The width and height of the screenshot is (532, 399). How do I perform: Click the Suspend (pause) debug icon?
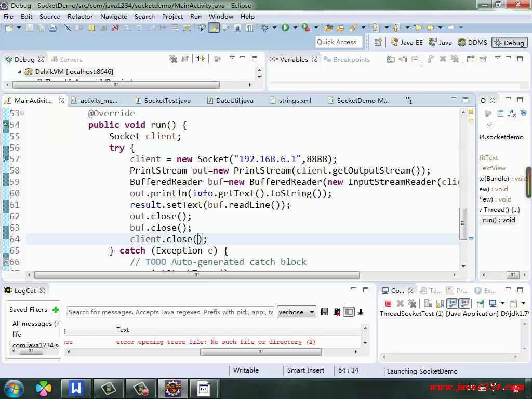[91, 28]
